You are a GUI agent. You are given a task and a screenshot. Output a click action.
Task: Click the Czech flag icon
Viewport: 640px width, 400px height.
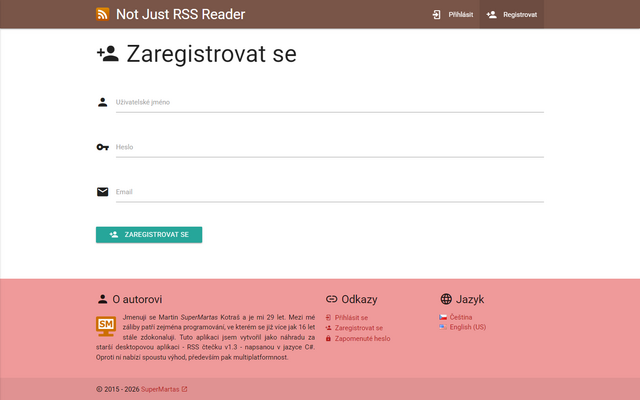[x=443, y=317]
